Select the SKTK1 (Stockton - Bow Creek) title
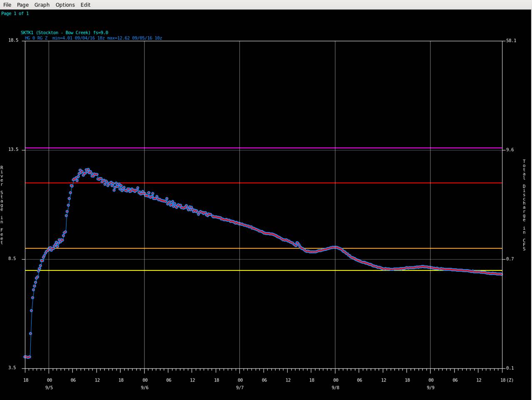This screenshot has width=532, height=400. (x=65, y=32)
